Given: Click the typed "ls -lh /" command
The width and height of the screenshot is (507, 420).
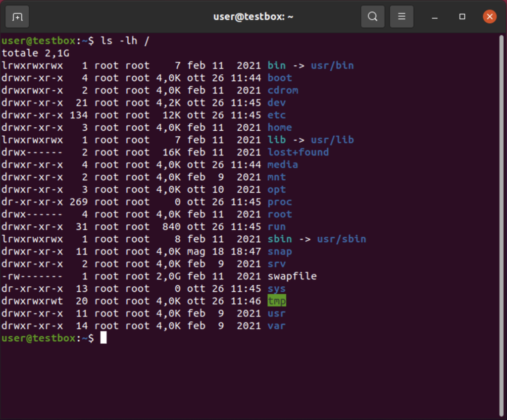Looking at the screenshot, I should pyautogui.click(x=125, y=41).
